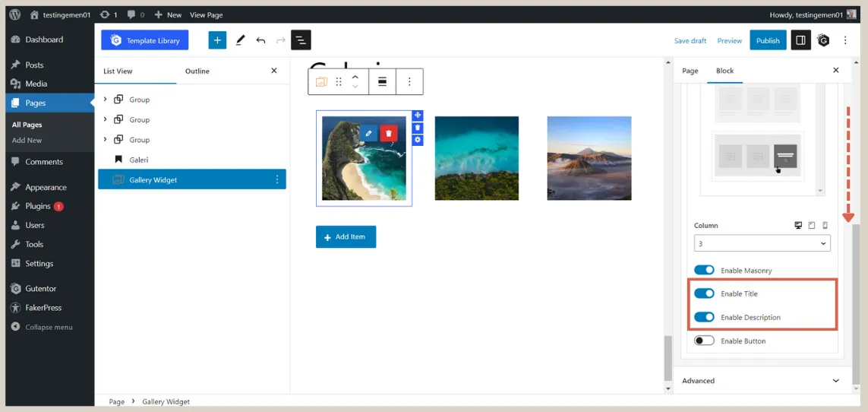The image size is (868, 412).
Task: Toggle Enable Title switch
Action: 704,293
